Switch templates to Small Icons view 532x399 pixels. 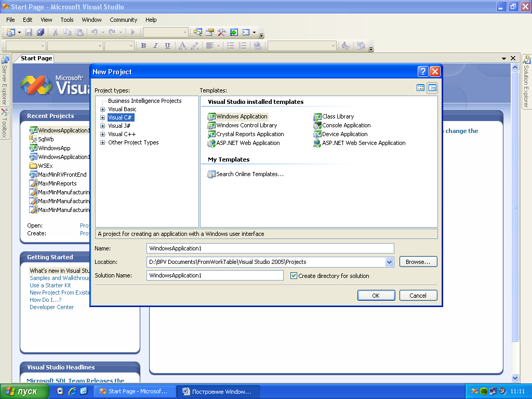pyautogui.click(x=432, y=88)
